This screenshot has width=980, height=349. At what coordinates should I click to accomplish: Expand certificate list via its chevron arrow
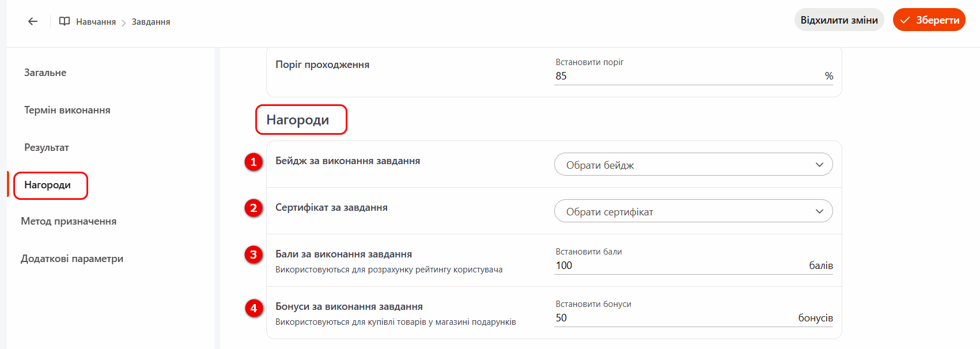(819, 212)
